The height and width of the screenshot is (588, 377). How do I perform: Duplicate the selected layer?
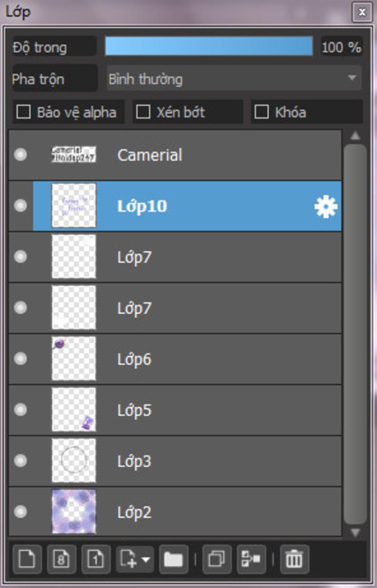(x=216, y=559)
